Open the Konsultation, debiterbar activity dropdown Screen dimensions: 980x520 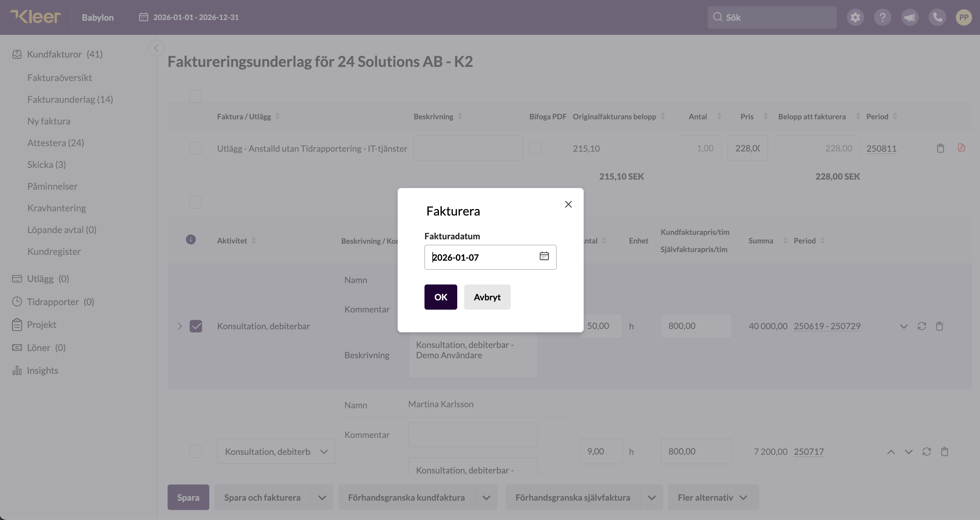click(x=276, y=451)
